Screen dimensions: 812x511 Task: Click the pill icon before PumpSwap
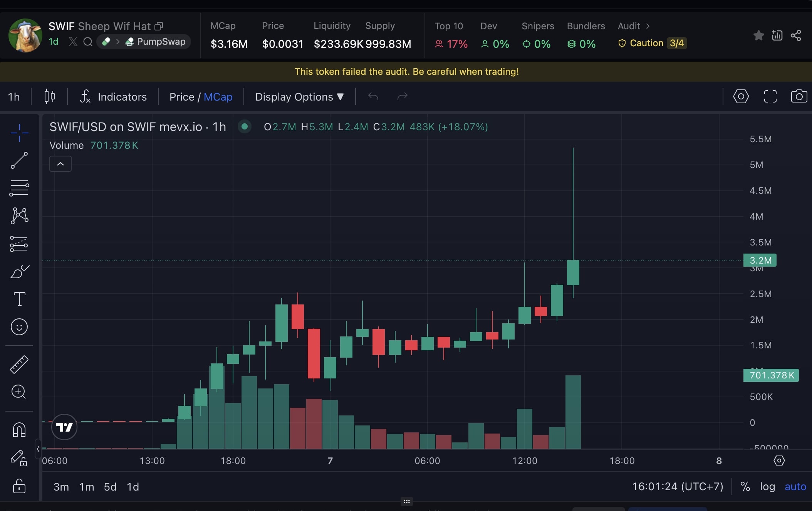point(106,42)
